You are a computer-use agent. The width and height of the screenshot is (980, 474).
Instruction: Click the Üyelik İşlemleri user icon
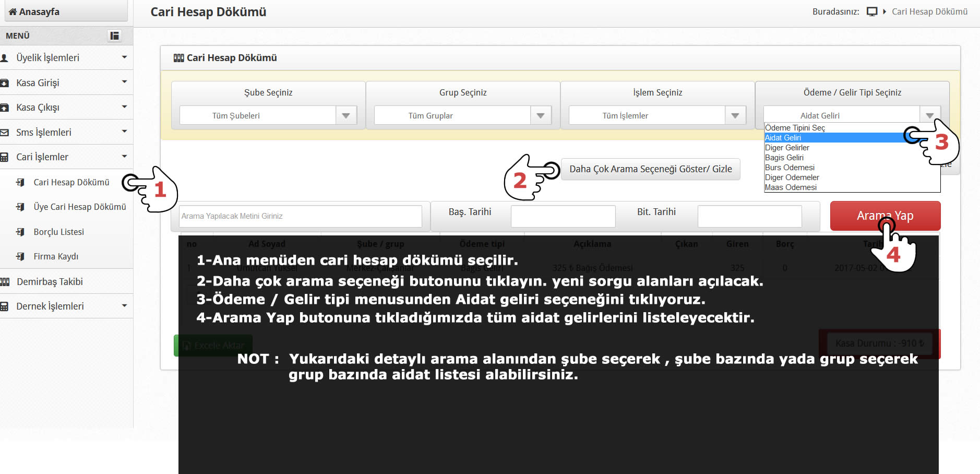click(4, 58)
